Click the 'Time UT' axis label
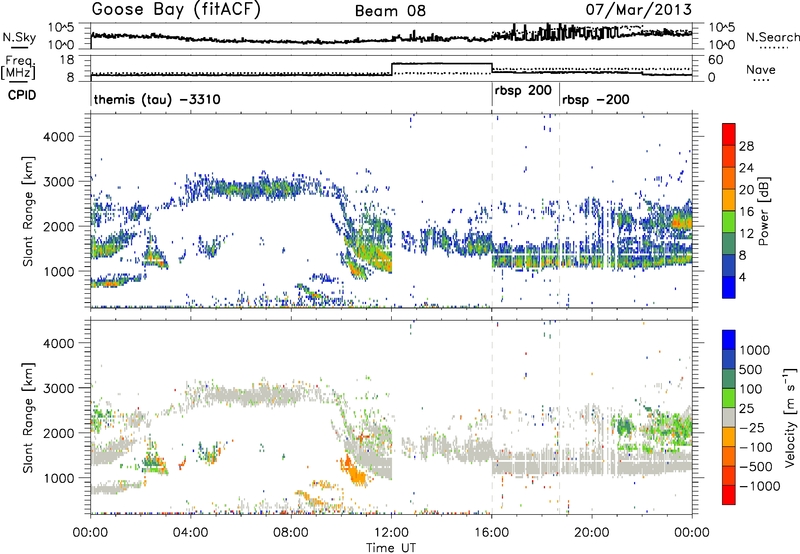 391,548
